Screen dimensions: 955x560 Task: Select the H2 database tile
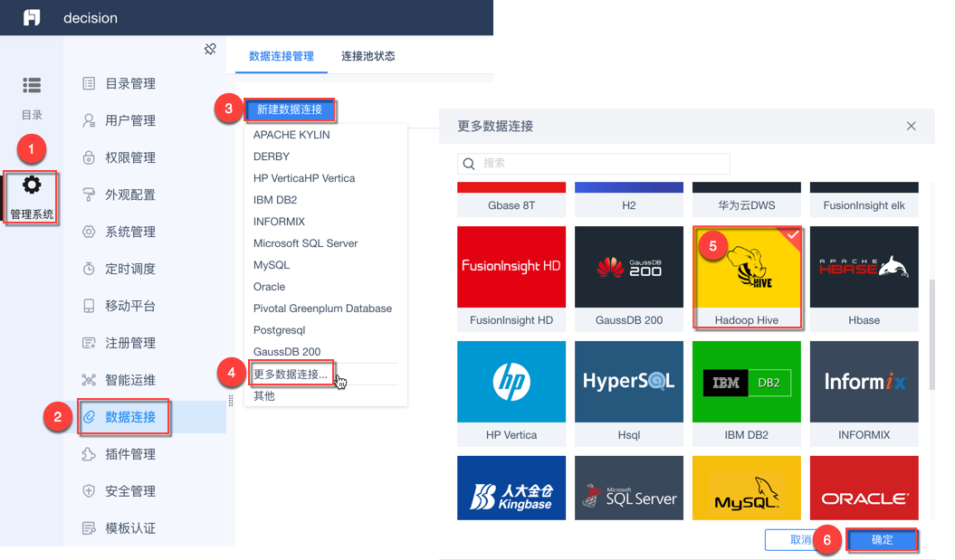(x=629, y=199)
